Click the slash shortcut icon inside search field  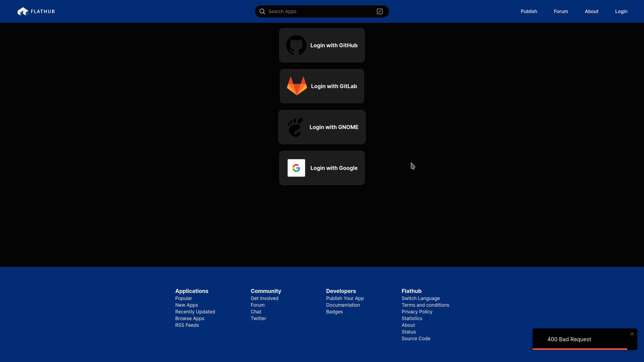(380, 11)
